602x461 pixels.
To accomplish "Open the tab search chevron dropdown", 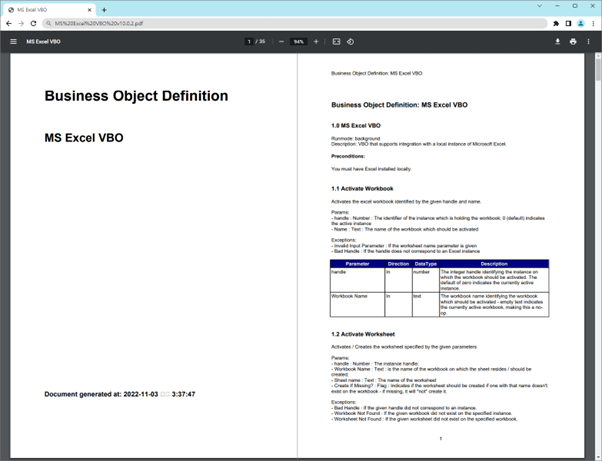I will (x=539, y=6).
